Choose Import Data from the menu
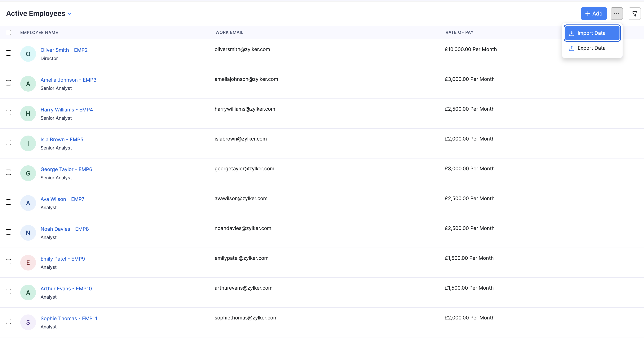644x338 pixels. pos(592,33)
